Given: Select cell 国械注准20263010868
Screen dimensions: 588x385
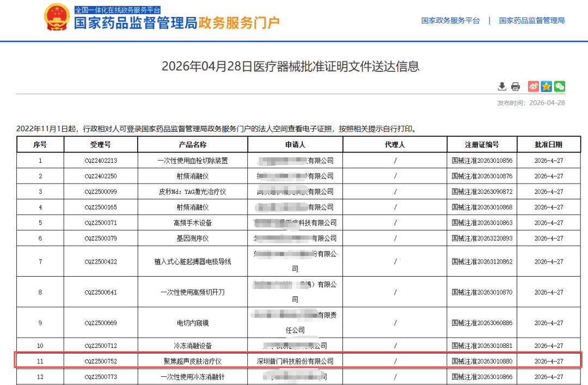Looking at the screenshot, I should click(482, 207).
